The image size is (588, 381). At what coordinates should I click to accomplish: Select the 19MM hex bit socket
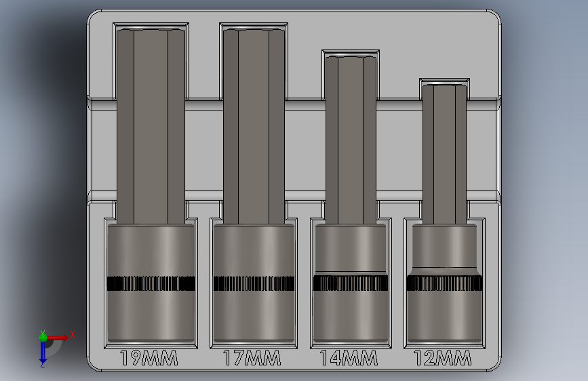coord(151,185)
